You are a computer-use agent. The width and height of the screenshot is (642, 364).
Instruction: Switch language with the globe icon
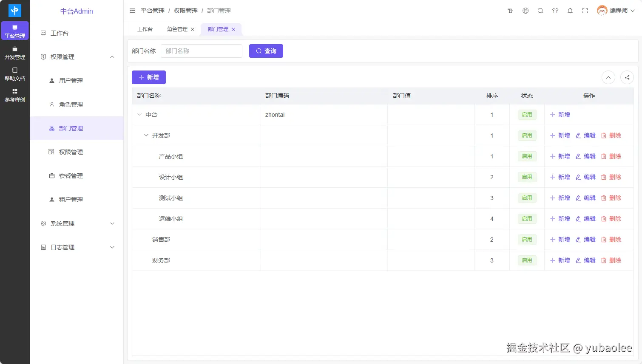pyautogui.click(x=526, y=11)
